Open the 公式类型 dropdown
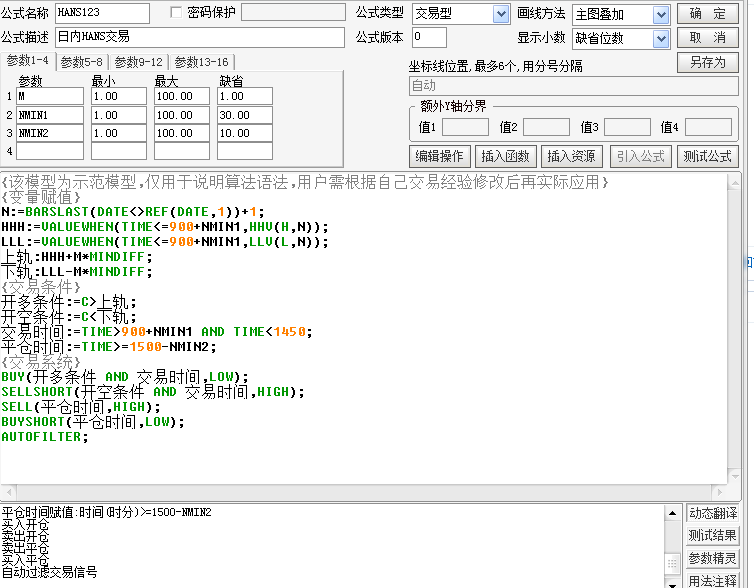This screenshot has width=754, height=588. (501, 14)
